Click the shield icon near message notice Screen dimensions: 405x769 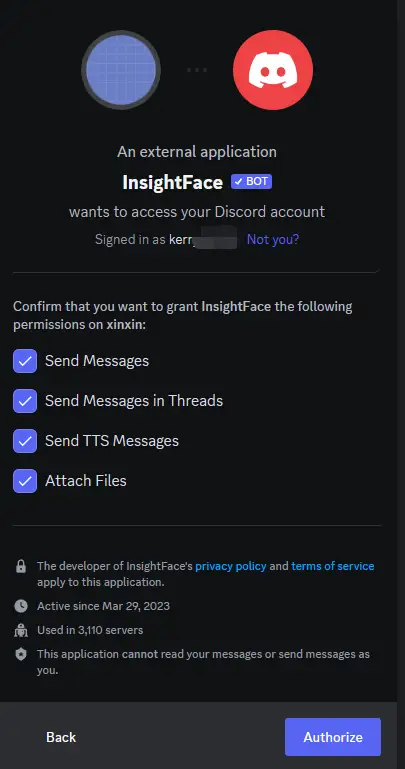[21, 654]
